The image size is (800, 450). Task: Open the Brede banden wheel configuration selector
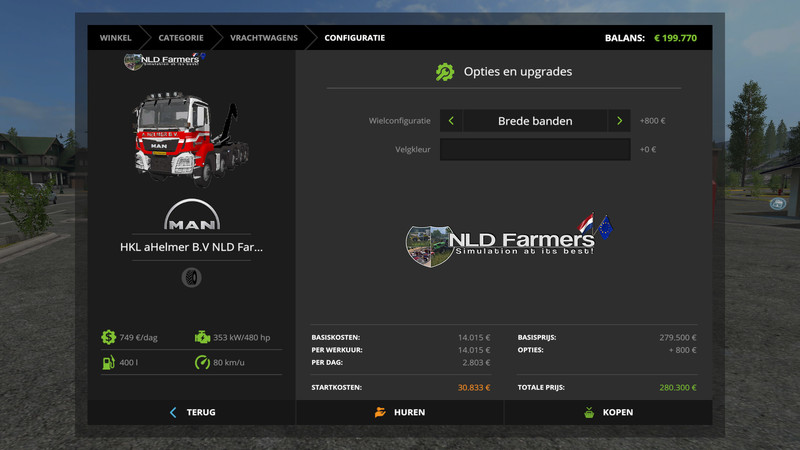[535, 121]
